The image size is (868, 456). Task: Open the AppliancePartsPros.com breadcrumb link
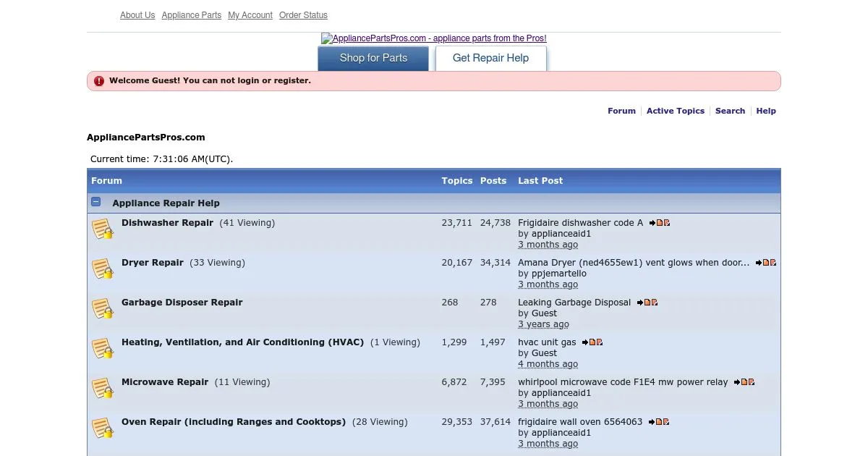146,137
